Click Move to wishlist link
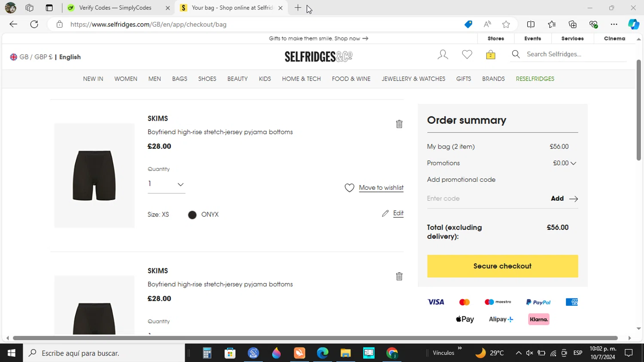Screen dimensions: 644x362 (381, 188)
